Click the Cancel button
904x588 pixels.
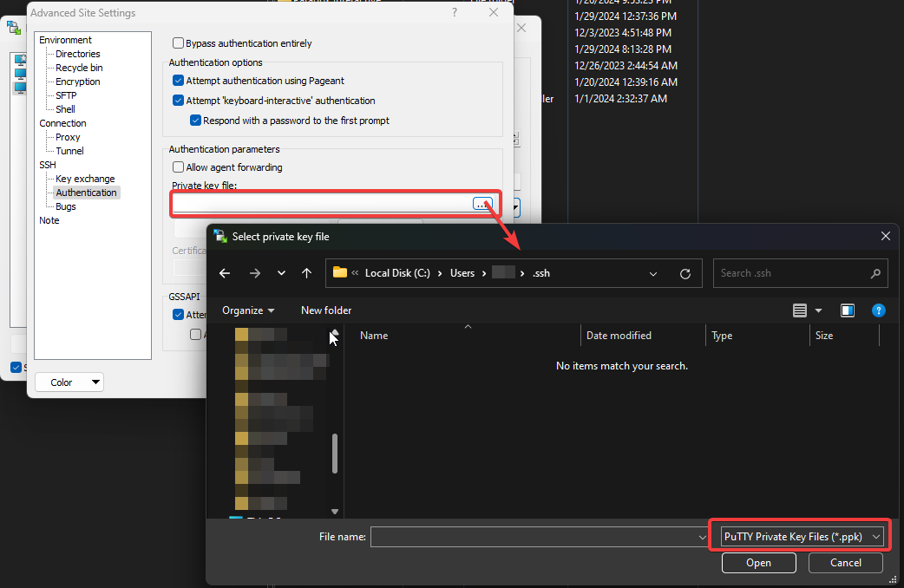tap(845, 563)
